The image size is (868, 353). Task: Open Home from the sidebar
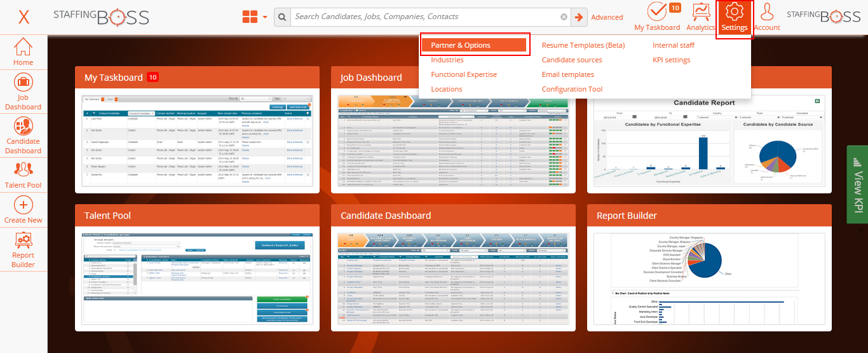pyautogui.click(x=24, y=52)
